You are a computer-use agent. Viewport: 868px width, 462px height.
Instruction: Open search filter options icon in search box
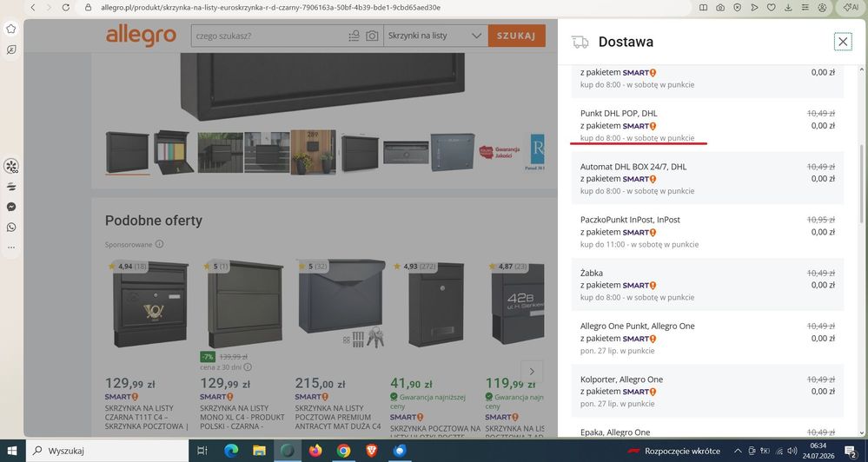pos(354,36)
